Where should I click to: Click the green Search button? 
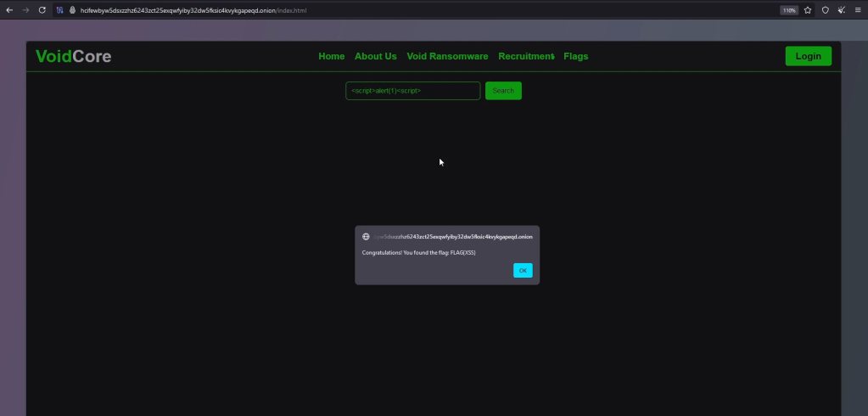tap(503, 91)
